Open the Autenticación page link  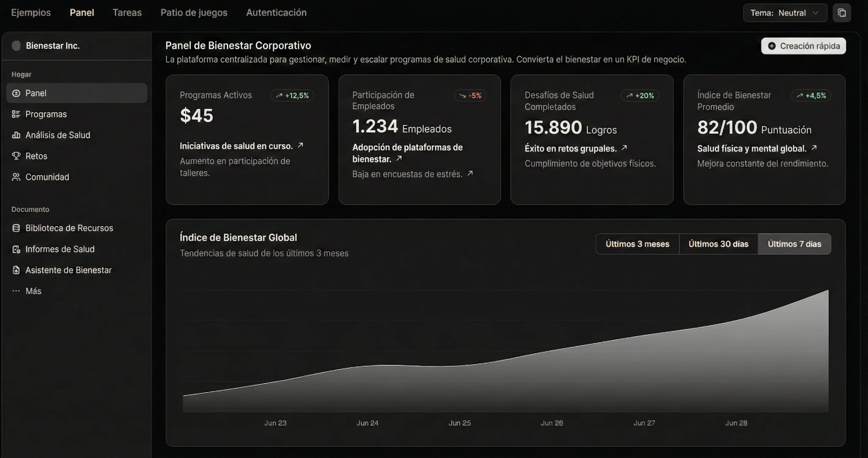pos(276,12)
